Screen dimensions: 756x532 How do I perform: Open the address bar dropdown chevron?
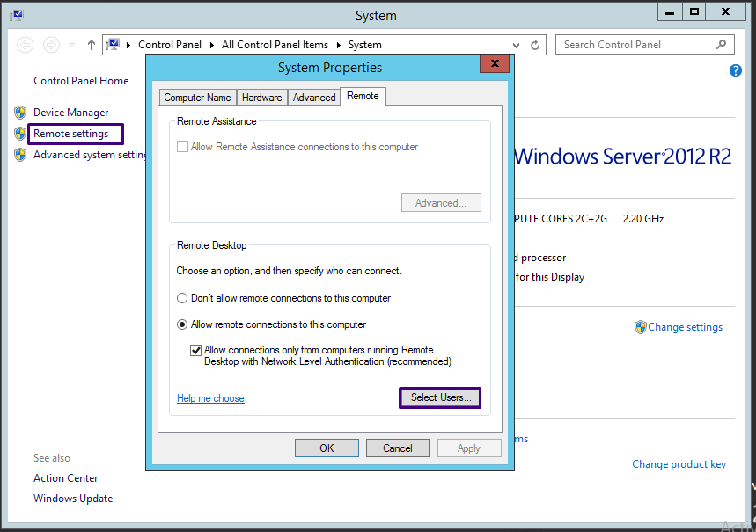click(x=516, y=44)
